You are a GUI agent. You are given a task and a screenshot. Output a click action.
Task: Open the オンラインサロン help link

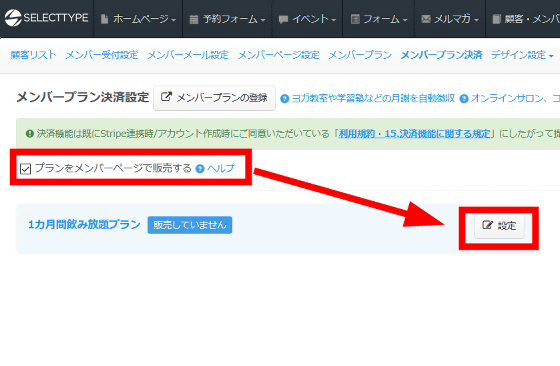510,98
